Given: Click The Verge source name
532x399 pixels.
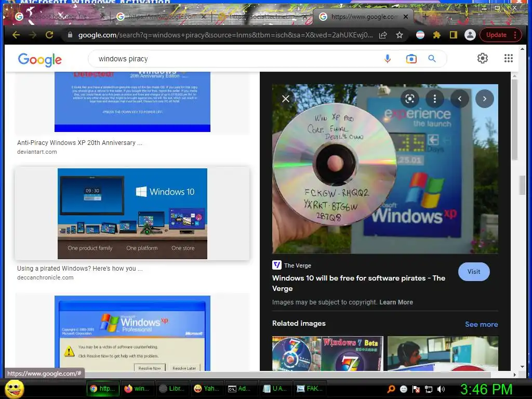Looking at the screenshot, I should pyautogui.click(x=298, y=265).
